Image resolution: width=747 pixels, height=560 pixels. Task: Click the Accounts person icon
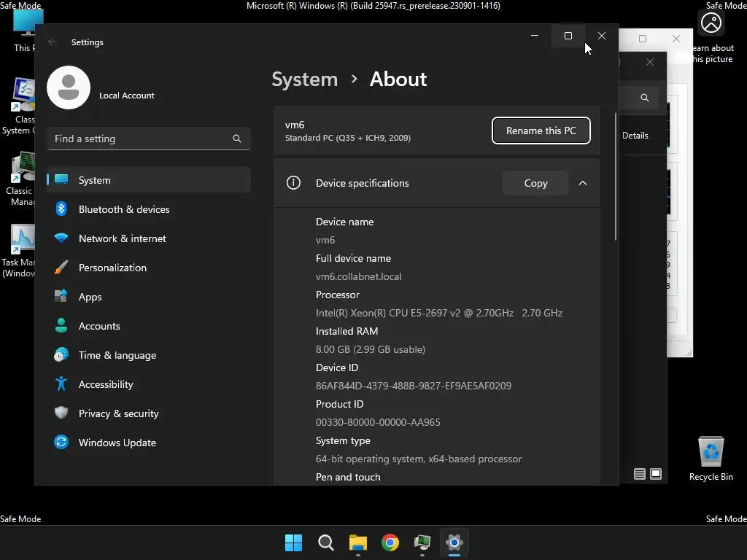tap(61, 325)
